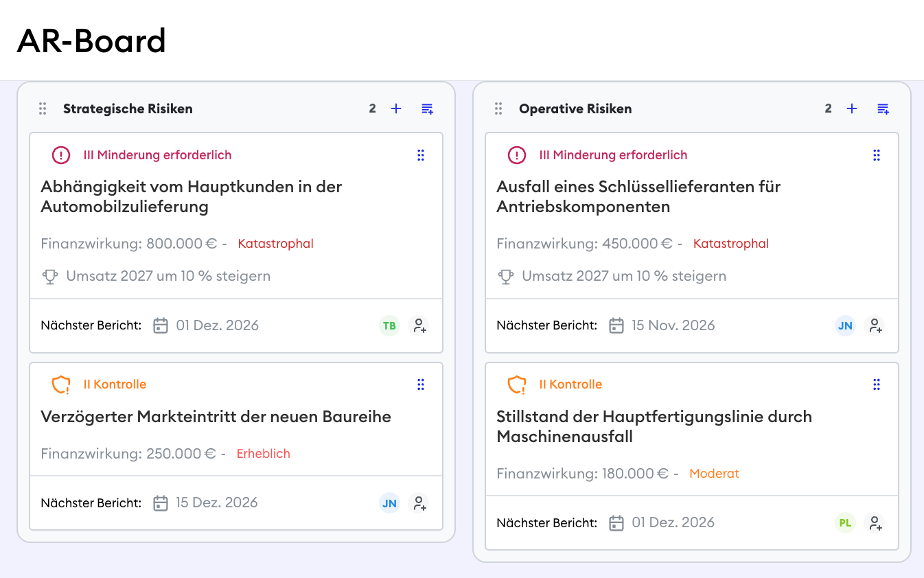The width and height of the screenshot is (924, 578).
Task: Click the Moderat severity label
Action: tap(715, 474)
